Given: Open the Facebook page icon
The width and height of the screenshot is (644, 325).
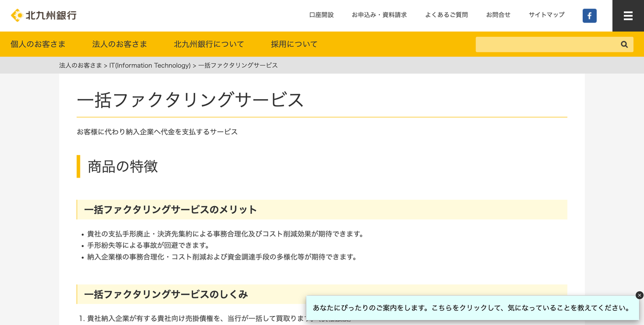Looking at the screenshot, I should [x=590, y=16].
